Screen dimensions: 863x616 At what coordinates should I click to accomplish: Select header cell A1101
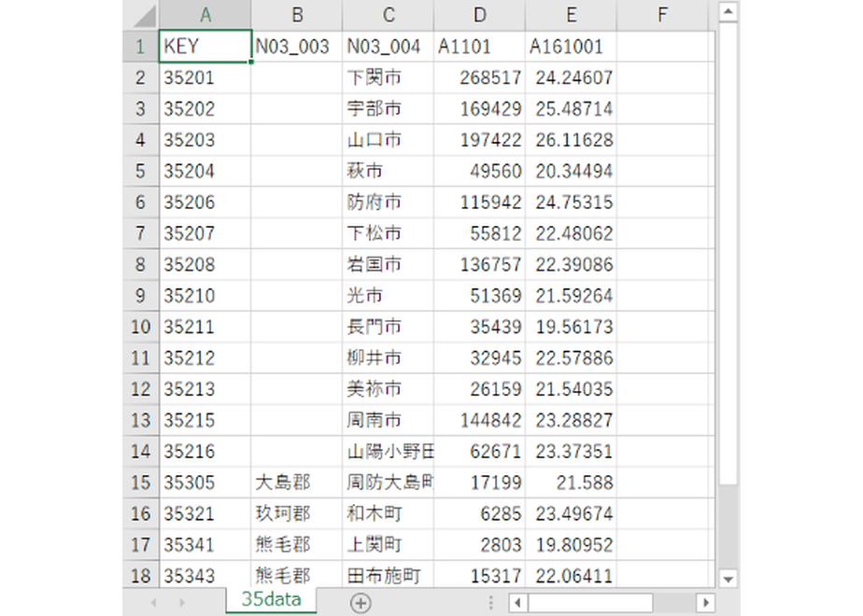479,47
